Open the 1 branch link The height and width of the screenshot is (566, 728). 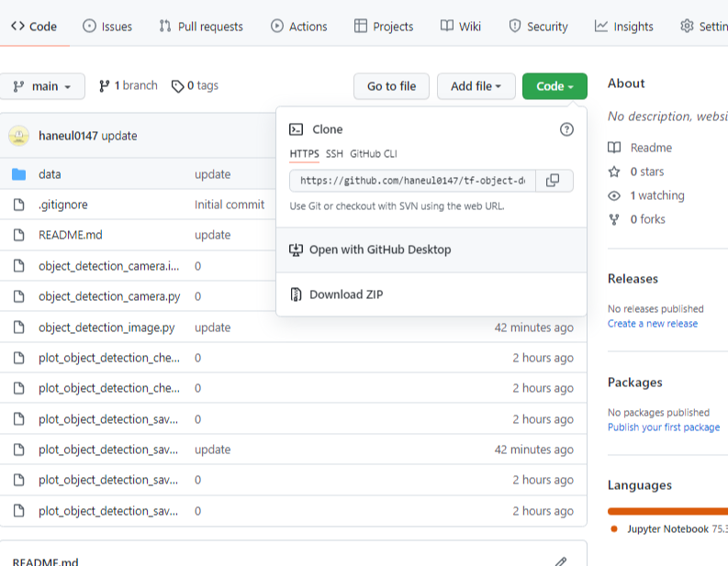129,86
